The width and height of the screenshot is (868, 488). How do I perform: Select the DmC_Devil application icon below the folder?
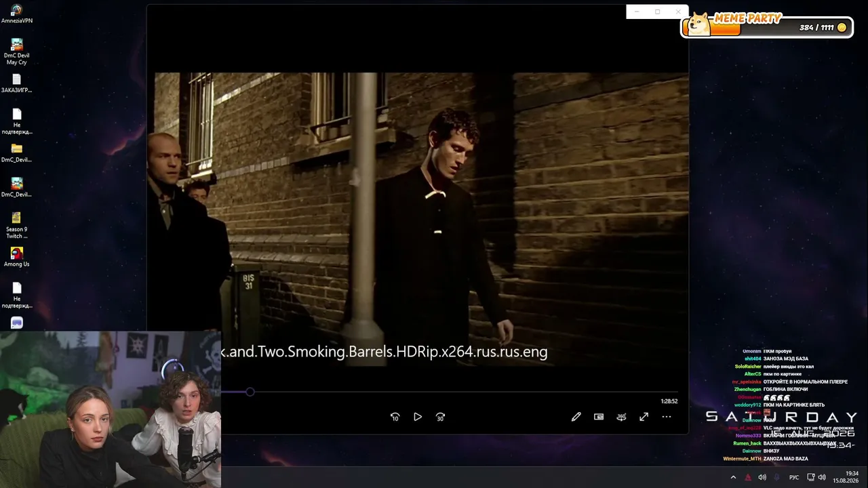(x=17, y=188)
